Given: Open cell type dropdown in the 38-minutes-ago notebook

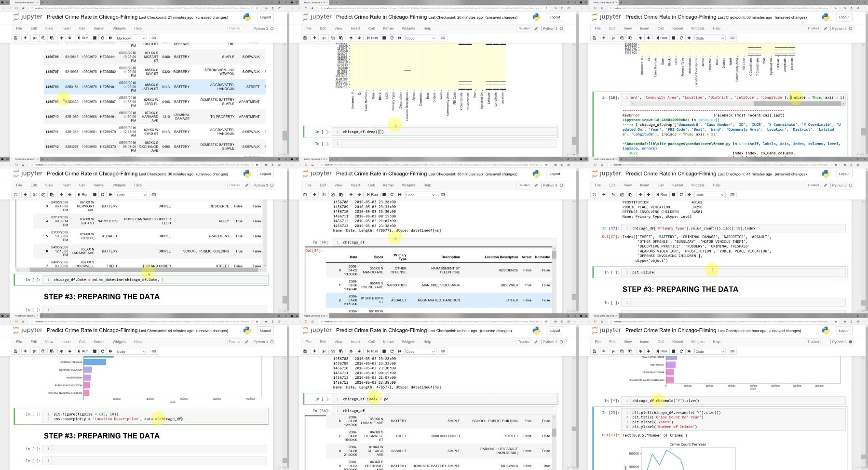Looking at the screenshot, I should [x=420, y=194].
